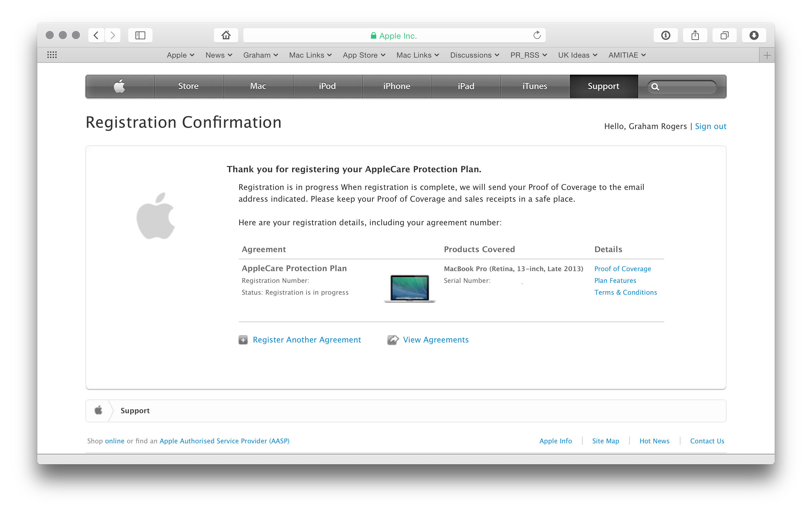Screen dimensions: 812x516
Task: Open Apple Authorised Service Provider (AASP) link
Action: (224, 441)
